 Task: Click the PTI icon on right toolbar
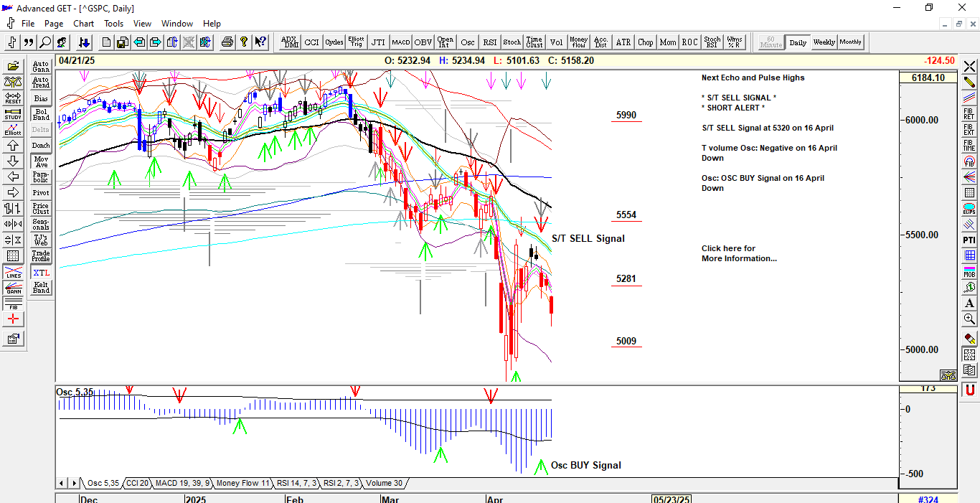(969, 240)
